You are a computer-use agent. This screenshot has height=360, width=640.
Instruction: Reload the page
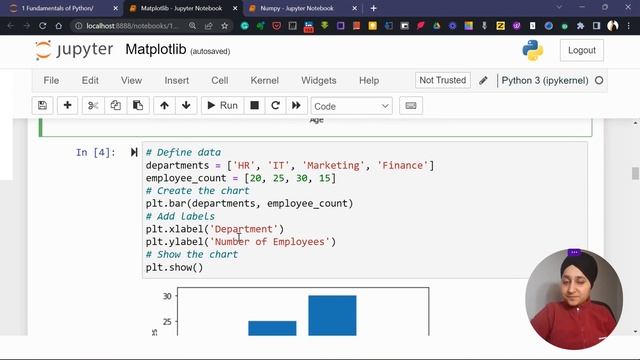pos(42,26)
